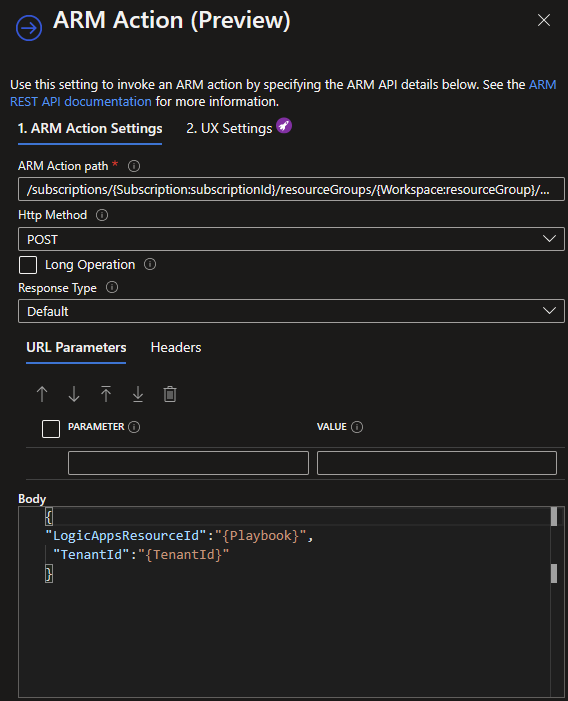This screenshot has width=568, height=701.
Task: Select the URL Parameters tab
Action: [x=76, y=348]
